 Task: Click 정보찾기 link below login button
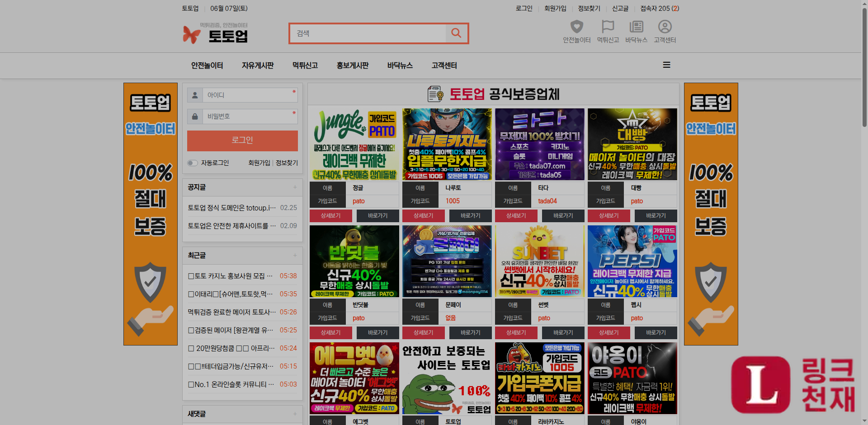pos(287,163)
